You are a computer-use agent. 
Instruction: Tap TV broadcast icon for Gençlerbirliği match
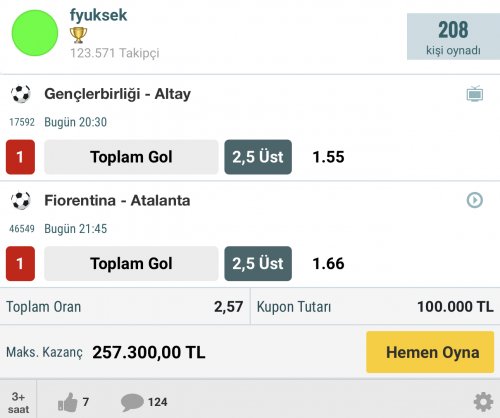475,94
